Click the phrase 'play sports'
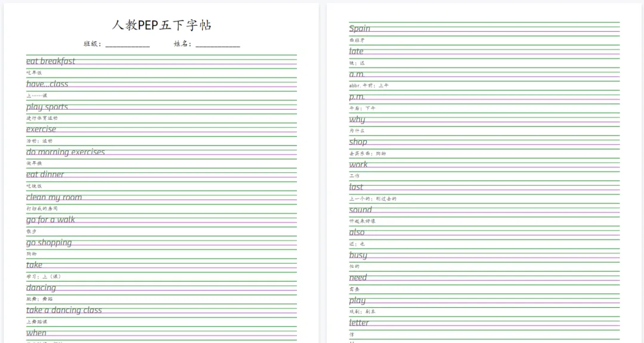This screenshot has width=644, height=343. 47,107
